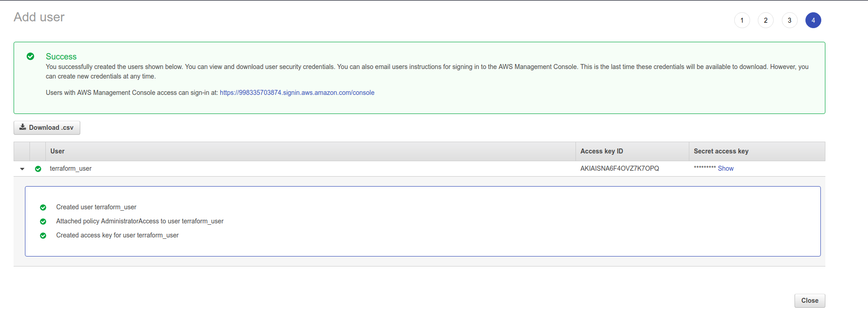868x311 pixels.
Task: Click the Access key ID column header
Action: [x=601, y=151]
